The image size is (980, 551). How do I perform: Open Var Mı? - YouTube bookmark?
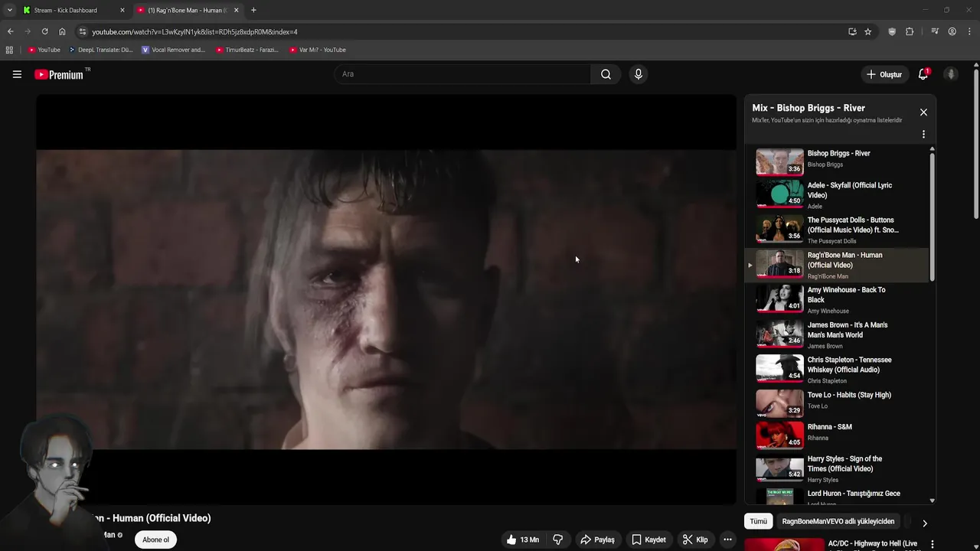318,50
